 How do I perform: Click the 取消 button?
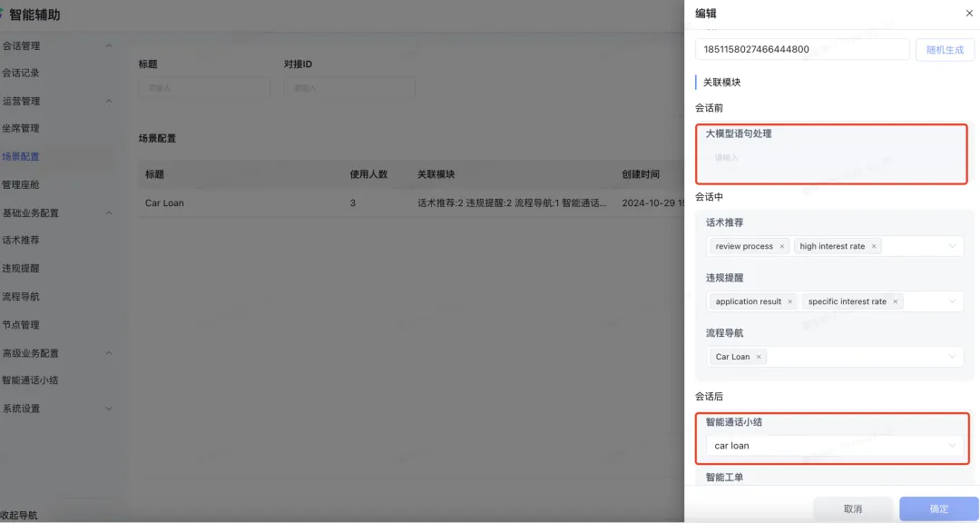coord(852,509)
